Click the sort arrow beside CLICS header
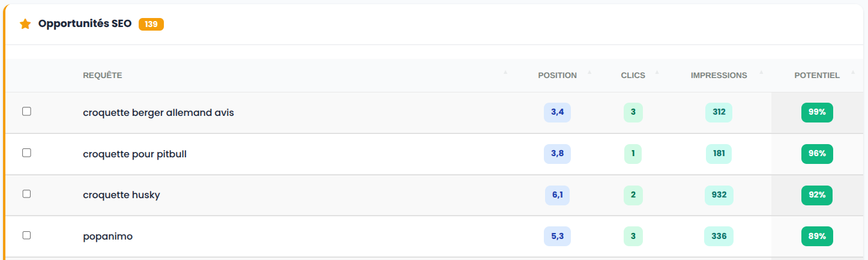This screenshot has width=868, height=260. click(x=657, y=73)
